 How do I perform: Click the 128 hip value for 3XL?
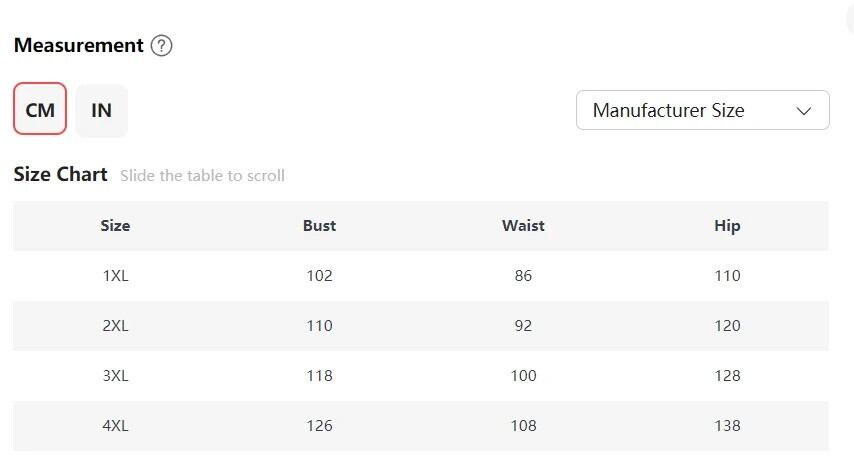point(727,376)
